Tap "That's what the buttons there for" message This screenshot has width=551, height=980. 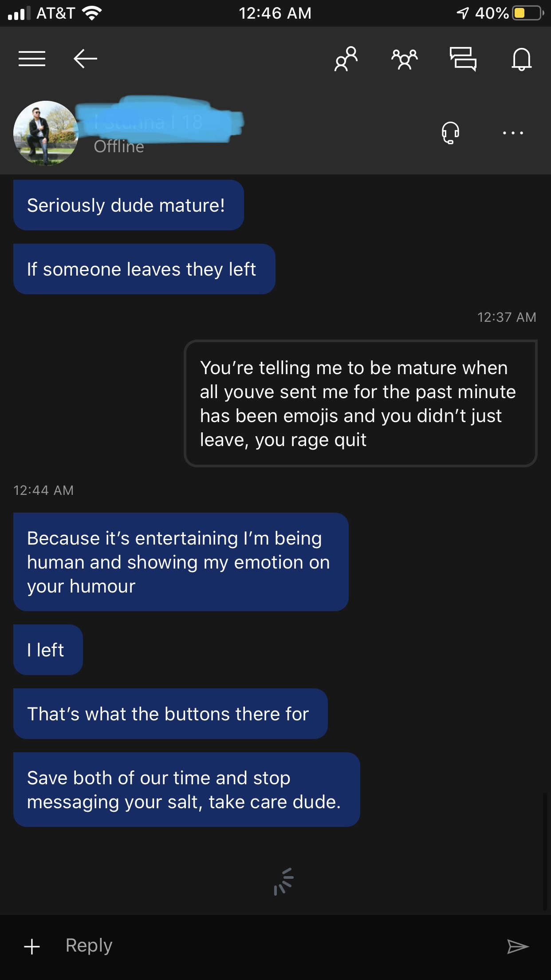(x=170, y=714)
